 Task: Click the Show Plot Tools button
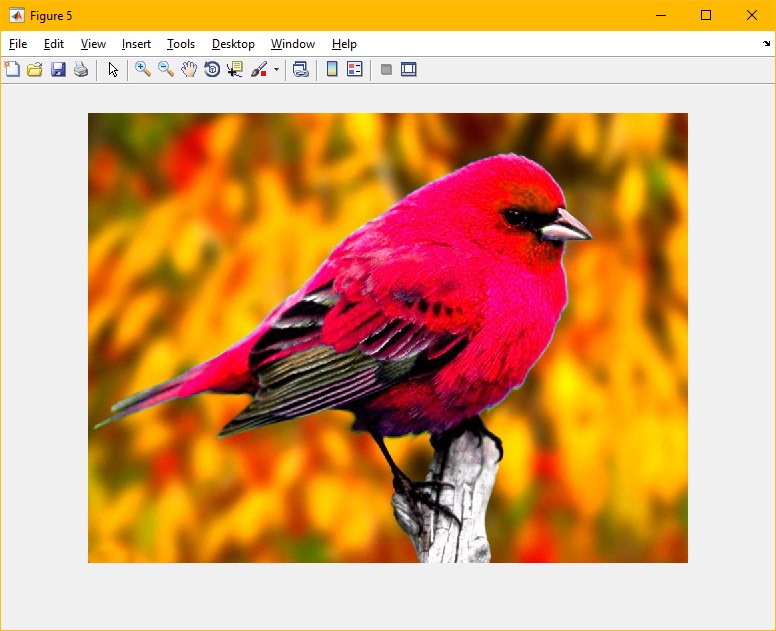(409, 69)
